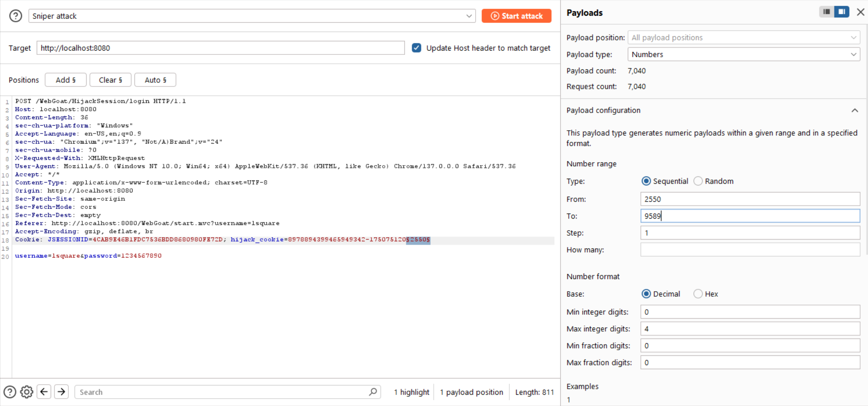Image resolution: width=868 pixels, height=406 pixels.
Task: Close the Payloads panel
Action: [861, 12]
